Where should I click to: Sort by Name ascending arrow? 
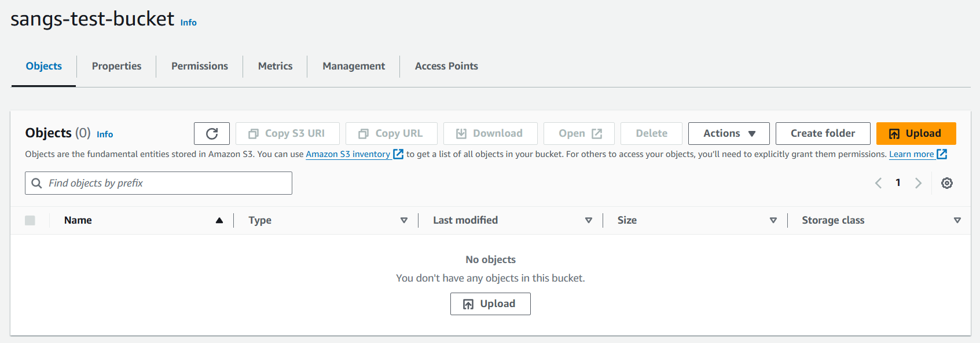pos(219,220)
